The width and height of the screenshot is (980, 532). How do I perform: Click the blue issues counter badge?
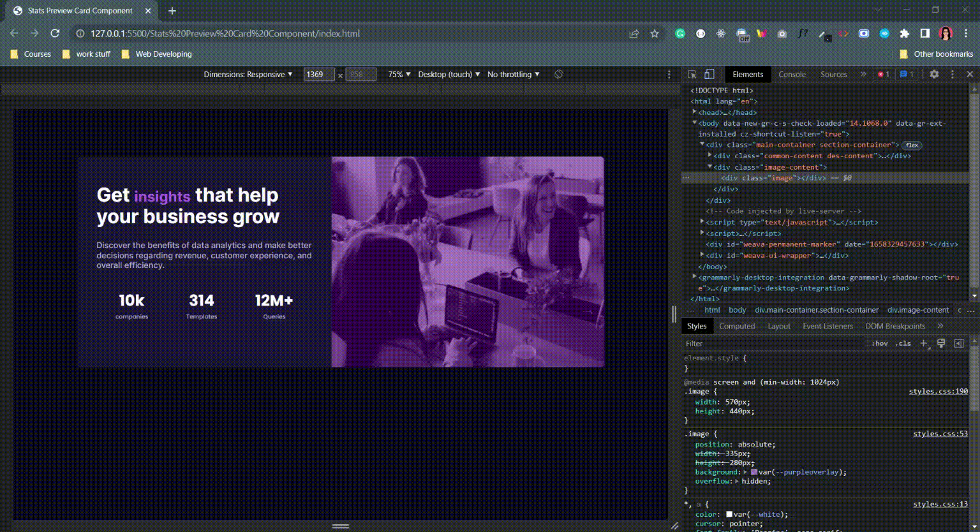pyautogui.click(x=907, y=75)
